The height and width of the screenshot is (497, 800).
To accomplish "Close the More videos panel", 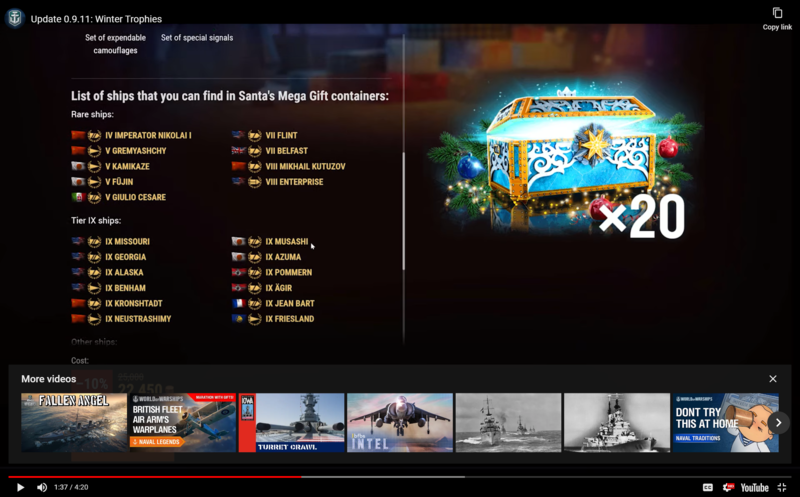I will point(773,379).
